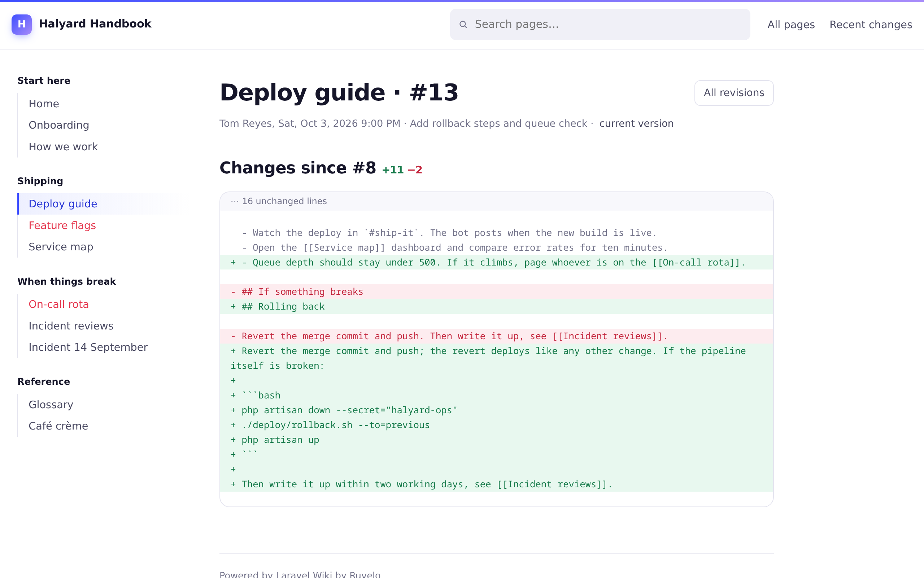Click the './deploy/rollback.sh --to=previous' line
Image resolution: width=924 pixels, height=578 pixels.
pos(496,425)
